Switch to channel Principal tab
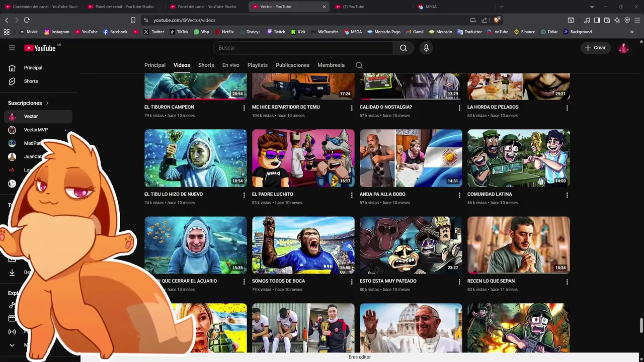Viewport: 644px width, 362px height. point(155,65)
